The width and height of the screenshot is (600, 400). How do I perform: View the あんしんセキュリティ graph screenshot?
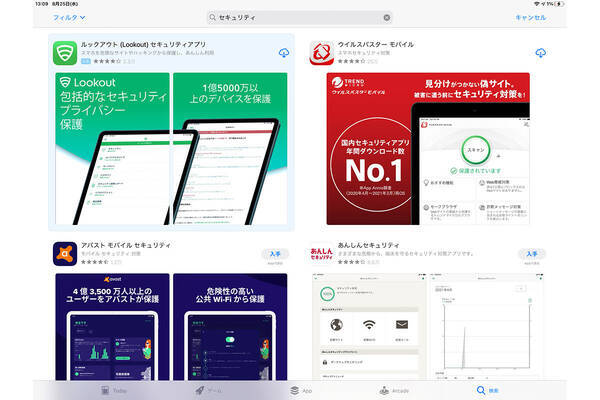pyautogui.click(x=487, y=327)
